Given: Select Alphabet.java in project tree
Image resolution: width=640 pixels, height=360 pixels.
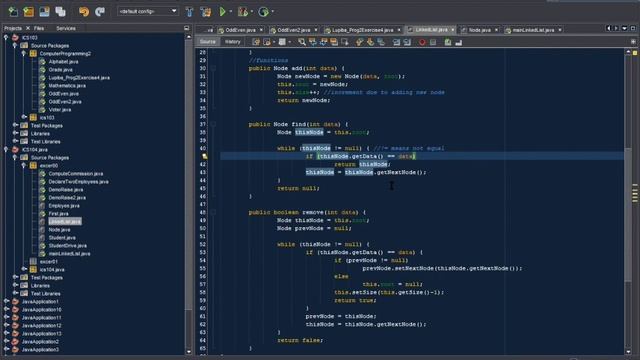Looking at the screenshot, I should click(63, 62).
